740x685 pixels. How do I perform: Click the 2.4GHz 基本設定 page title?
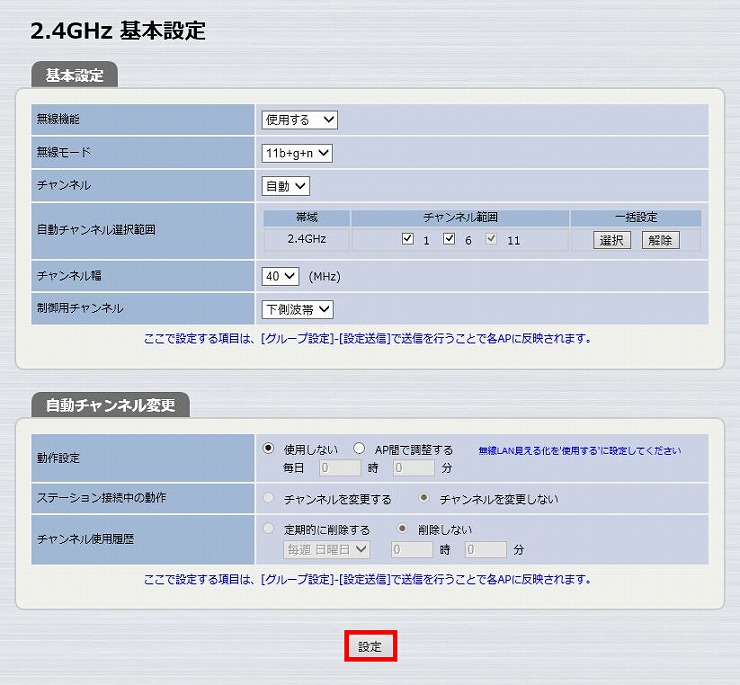tap(118, 31)
